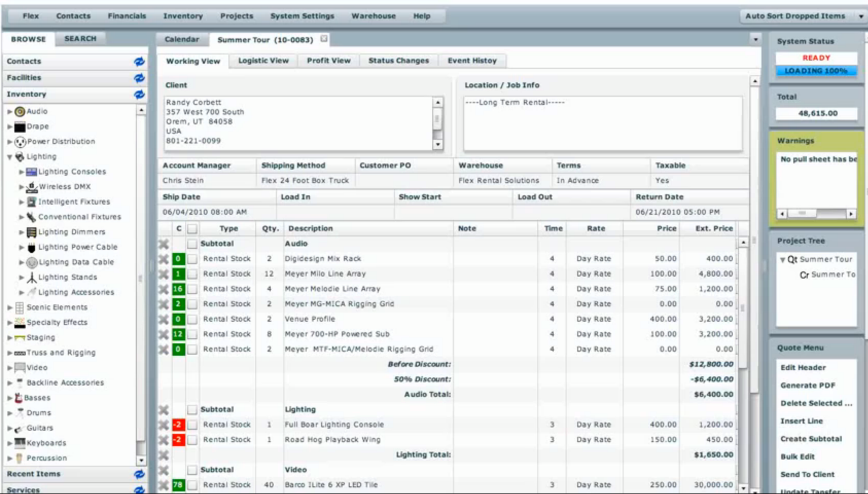
Task: Click the Warnings horizontal scrollbar thumb
Action: click(x=802, y=213)
